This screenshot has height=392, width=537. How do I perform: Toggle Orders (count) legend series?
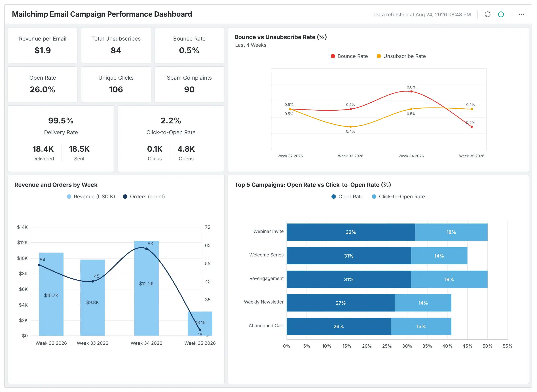click(x=144, y=197)
